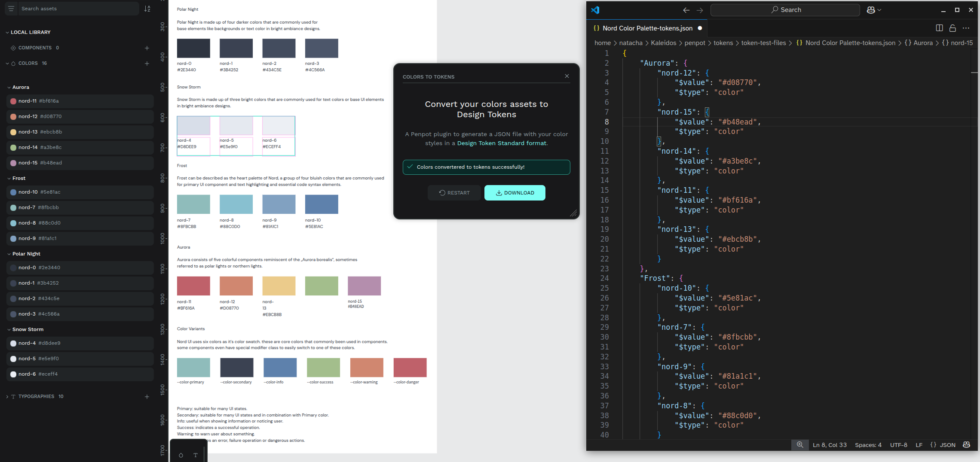Navigate back using the VS Code arrow
980x462 pixels.
tap(686, 10)
